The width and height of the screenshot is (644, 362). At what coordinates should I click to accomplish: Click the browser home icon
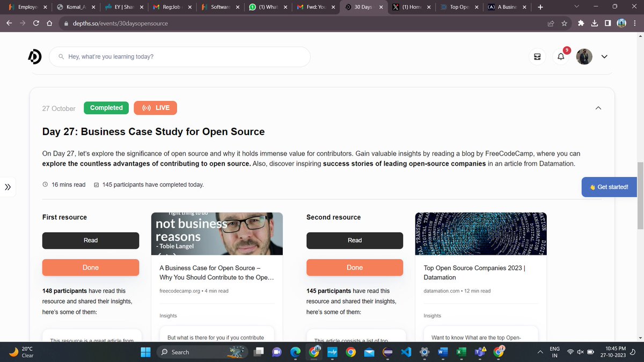49,24
